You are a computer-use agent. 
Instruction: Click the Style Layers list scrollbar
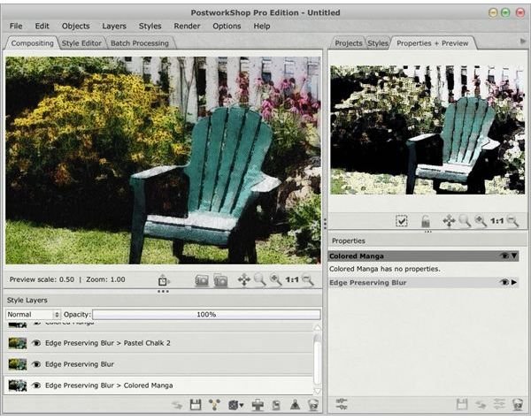click(x=317, y=361)
